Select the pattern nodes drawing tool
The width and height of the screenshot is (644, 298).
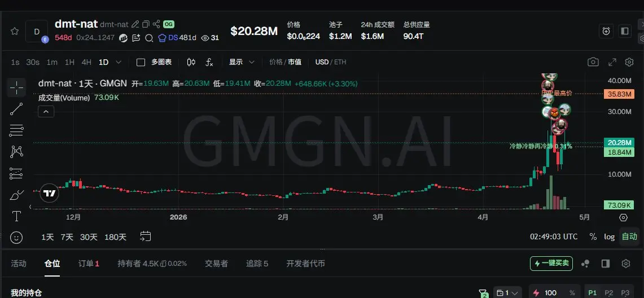click(x=16, y=152)
